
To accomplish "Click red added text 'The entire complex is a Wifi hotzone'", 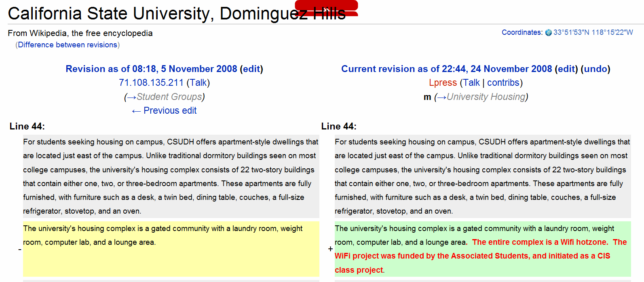I will [x=539, y=242].
